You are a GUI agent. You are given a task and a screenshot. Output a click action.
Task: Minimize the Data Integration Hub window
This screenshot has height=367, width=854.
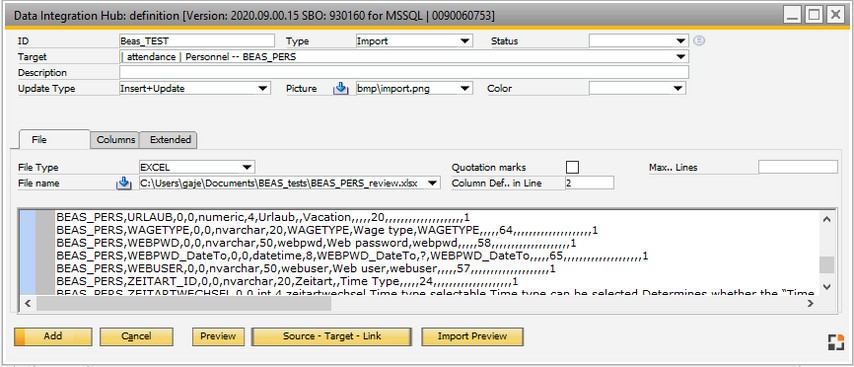point(793,16)
